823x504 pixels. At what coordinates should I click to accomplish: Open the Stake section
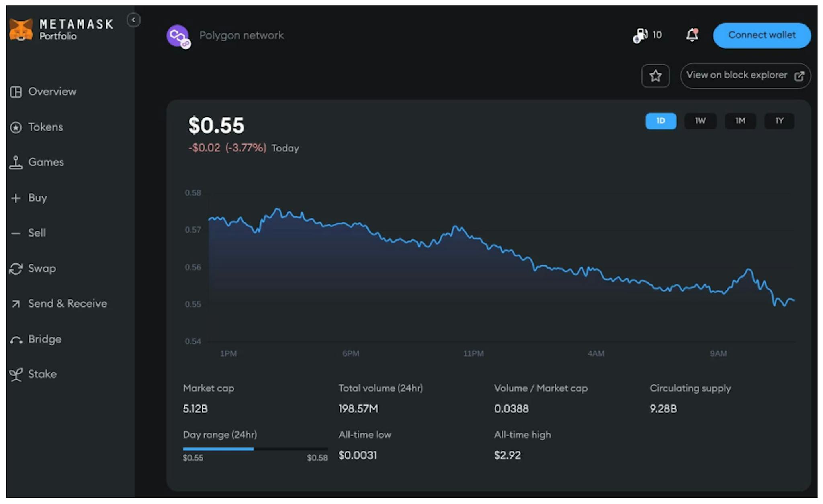point(42,374)
